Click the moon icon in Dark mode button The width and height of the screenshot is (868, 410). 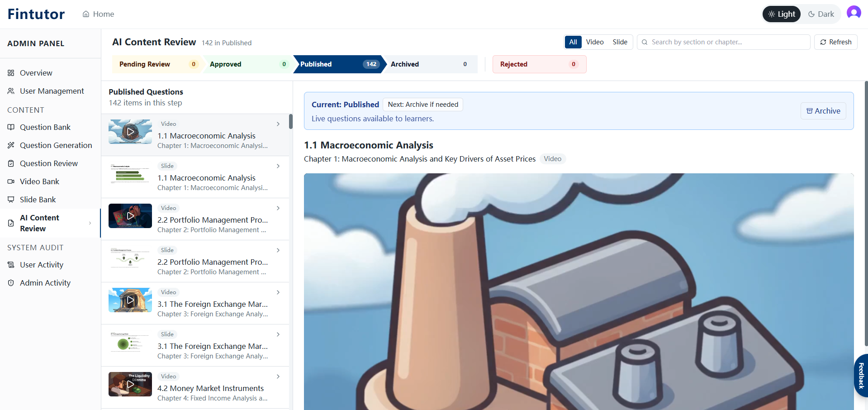(811, 14)
